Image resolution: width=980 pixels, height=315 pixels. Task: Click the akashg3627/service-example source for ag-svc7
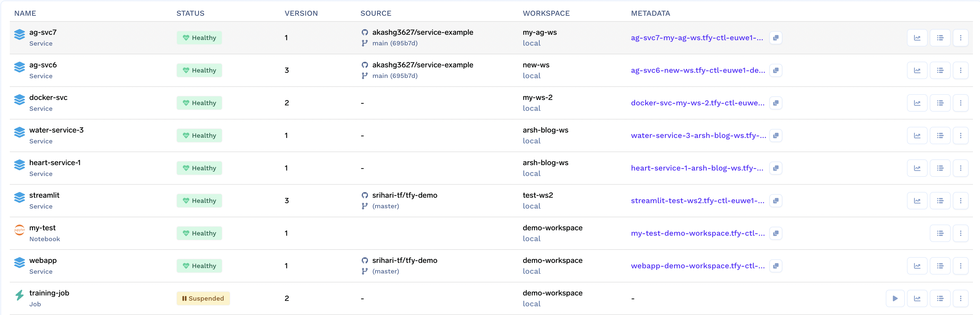(x=422, y=32)
